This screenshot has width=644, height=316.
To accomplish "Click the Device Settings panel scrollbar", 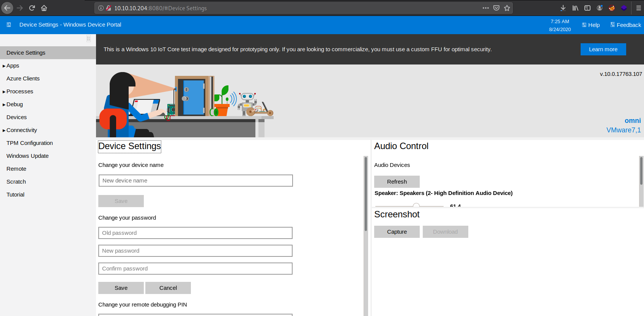I will (x=366, y=193).
